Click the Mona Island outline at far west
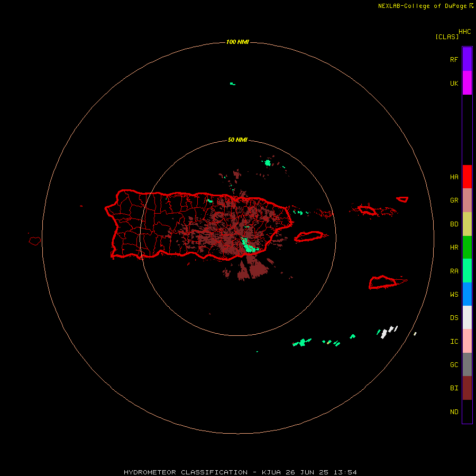The width and height of the screenshot is (476, 476). (x=35, y=241)
